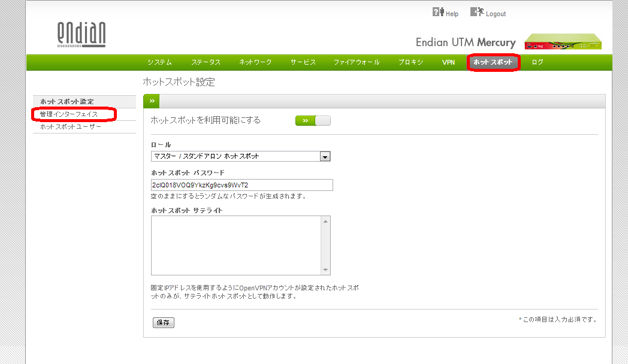Click the ホットスポット サテライト label
628x364 pixels.
pos(186,210)
